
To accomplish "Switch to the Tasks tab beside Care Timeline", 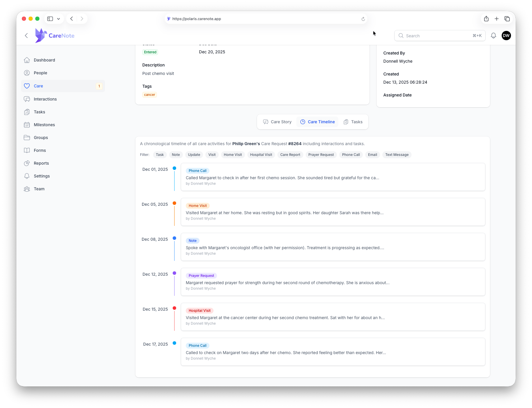I will (x=353, y=122).
